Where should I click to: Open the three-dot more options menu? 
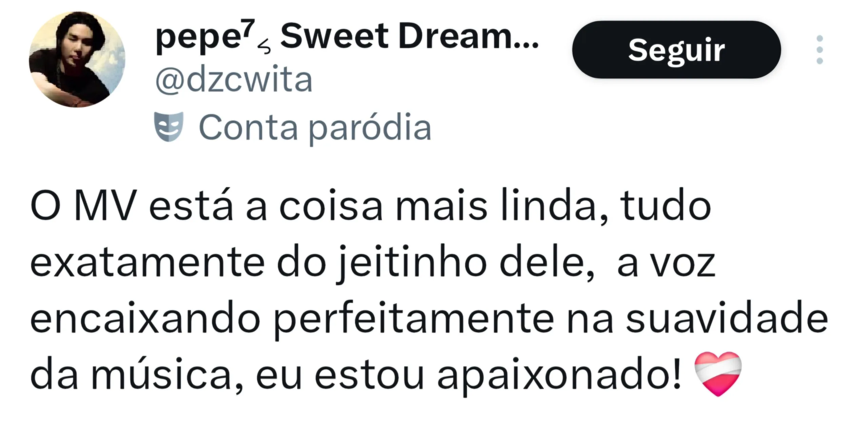point(820,49)
